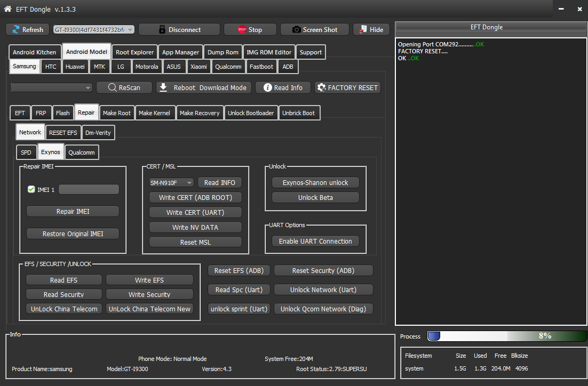This screenshot has height=386, width=588.
Task: Switch to the Android Kitchen tab
Action: pos(34,52)
